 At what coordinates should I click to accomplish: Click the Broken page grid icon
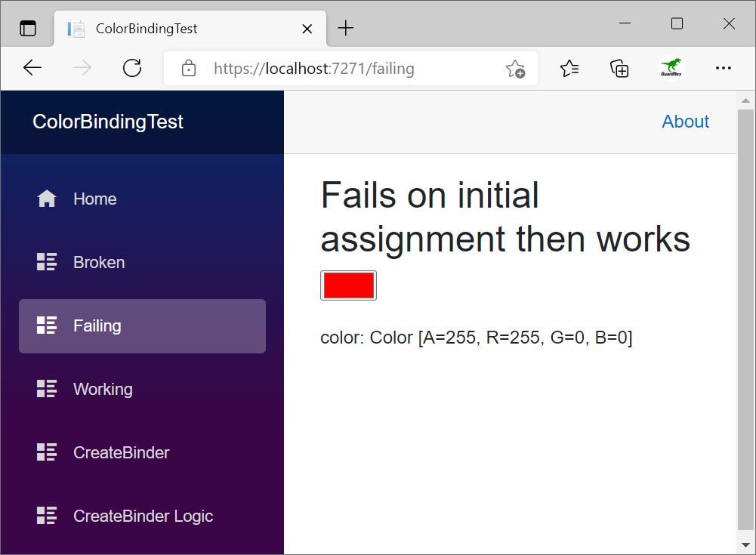click(46, 261)
